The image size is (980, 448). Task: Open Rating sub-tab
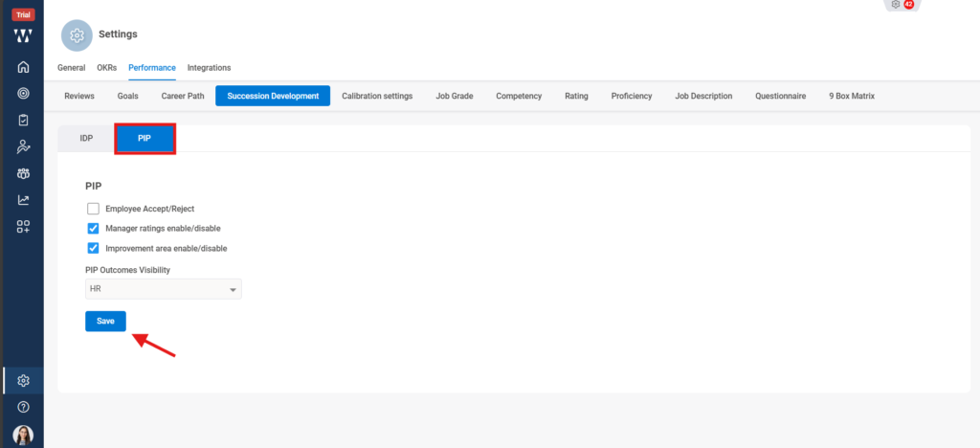point(576,97)
